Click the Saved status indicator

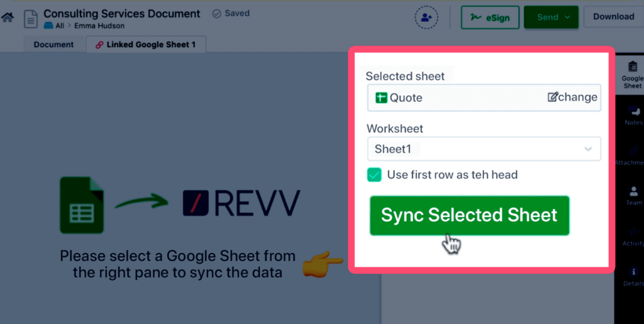tap(231, 13)
